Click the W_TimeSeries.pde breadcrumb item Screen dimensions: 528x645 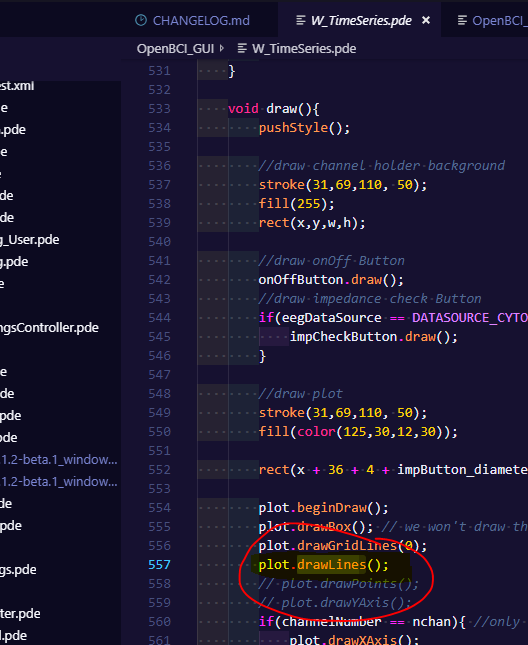coord(304,49)
